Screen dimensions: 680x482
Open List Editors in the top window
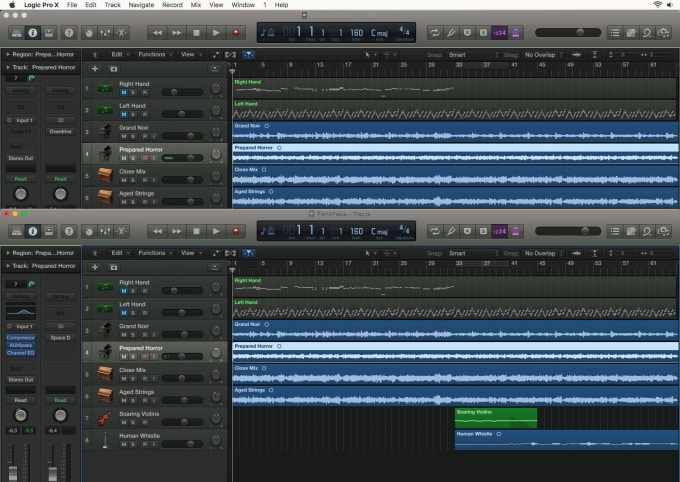pyautogui.click(x=615, y=33)
